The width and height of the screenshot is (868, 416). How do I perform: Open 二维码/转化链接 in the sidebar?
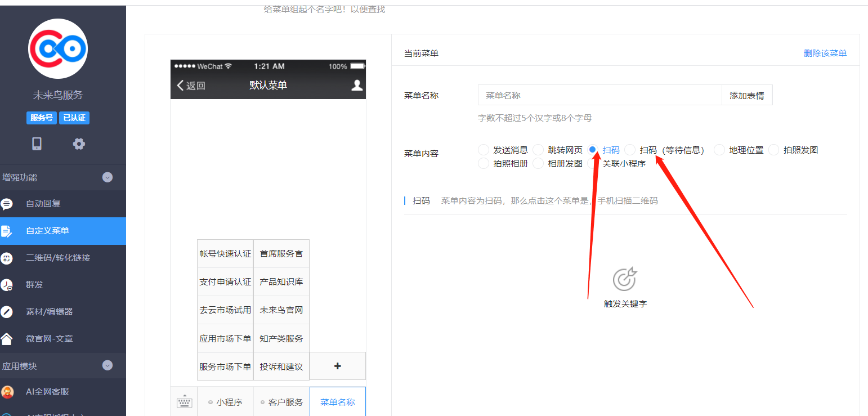pyautogui.click(x=58, y=258)
